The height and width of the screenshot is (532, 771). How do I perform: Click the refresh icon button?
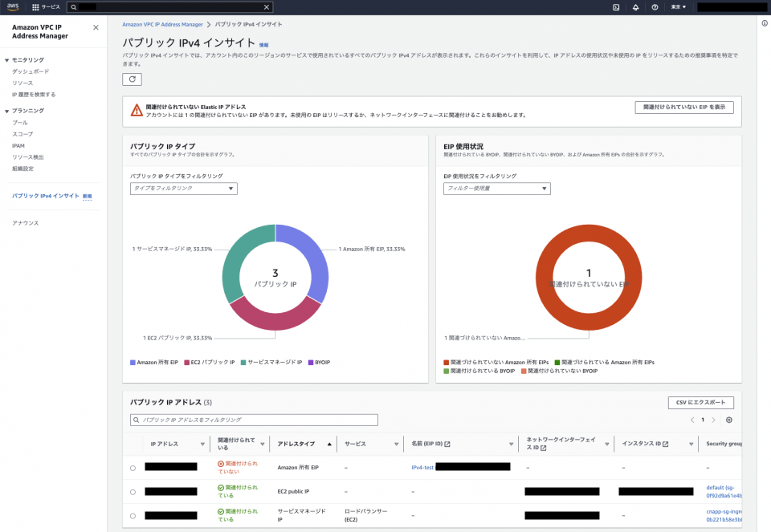pos(132,79)
